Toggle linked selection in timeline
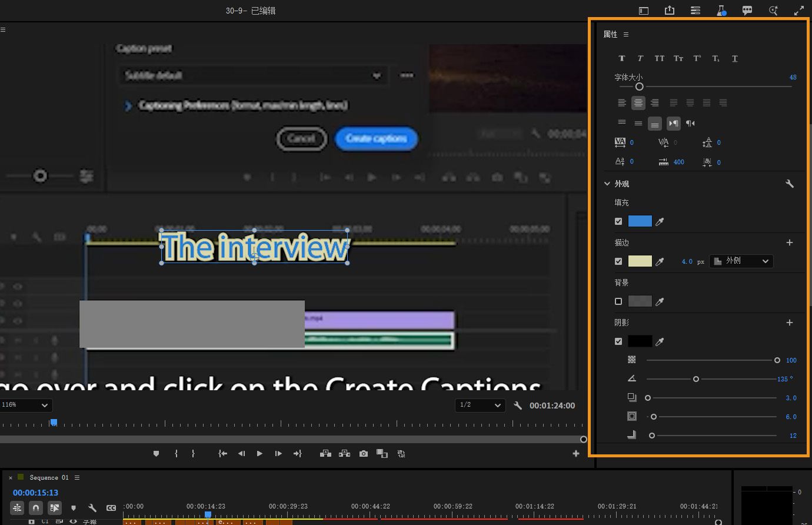This screenshot has height=525, width=812. click(55, 507)
